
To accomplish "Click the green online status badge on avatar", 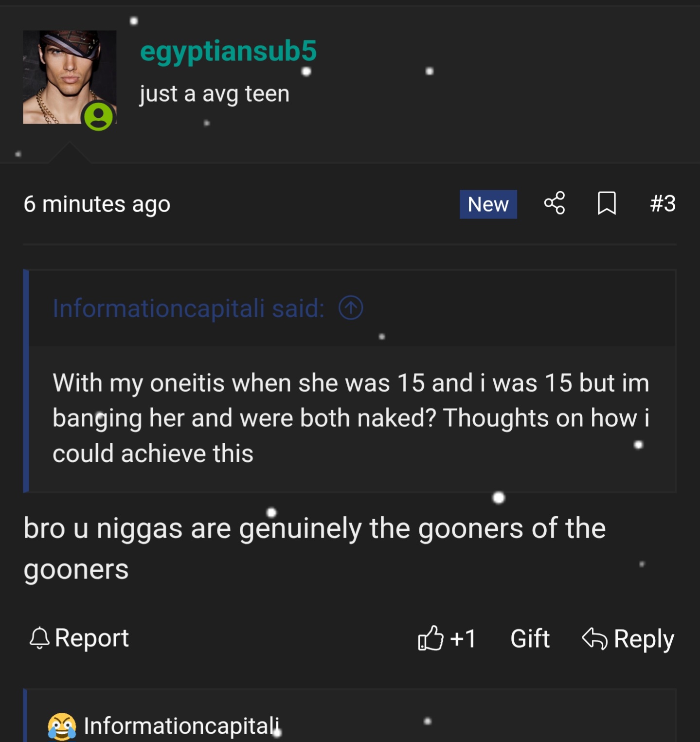I will click(x=99, y=116).
